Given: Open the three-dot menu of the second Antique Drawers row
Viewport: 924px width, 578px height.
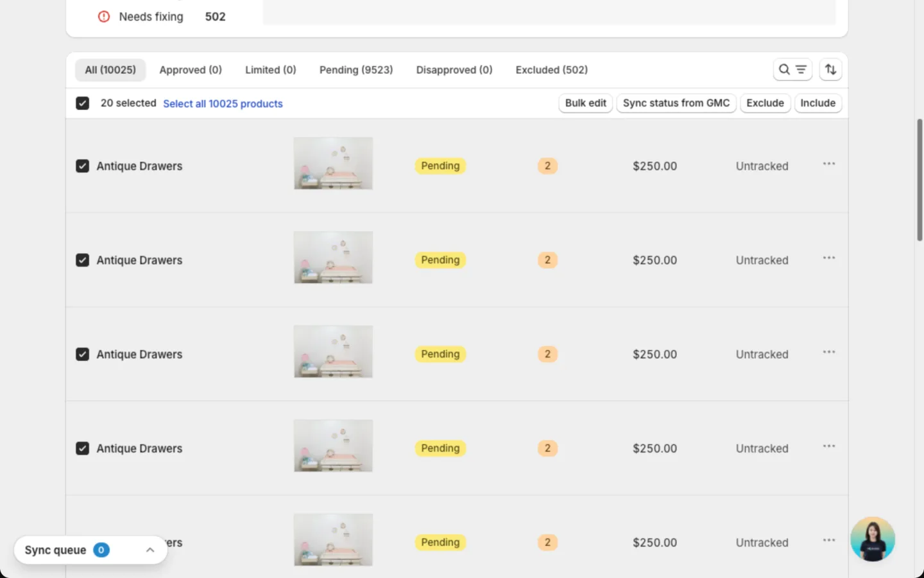Looking at the screenshot, I should click(x=829, y=258).
